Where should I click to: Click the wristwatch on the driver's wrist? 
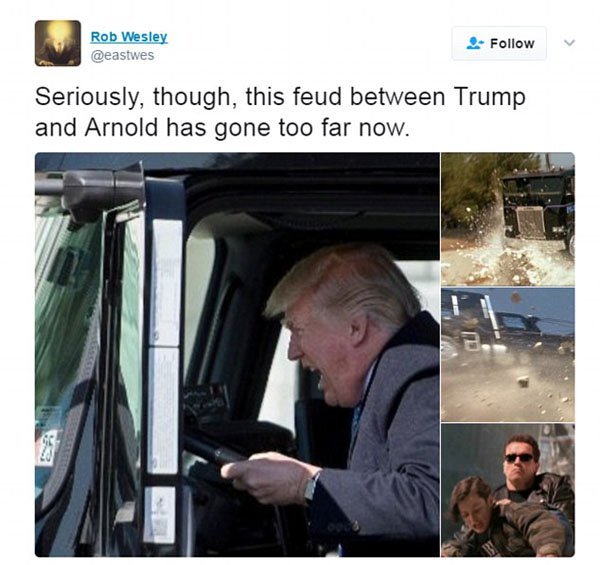coord(311,487)
